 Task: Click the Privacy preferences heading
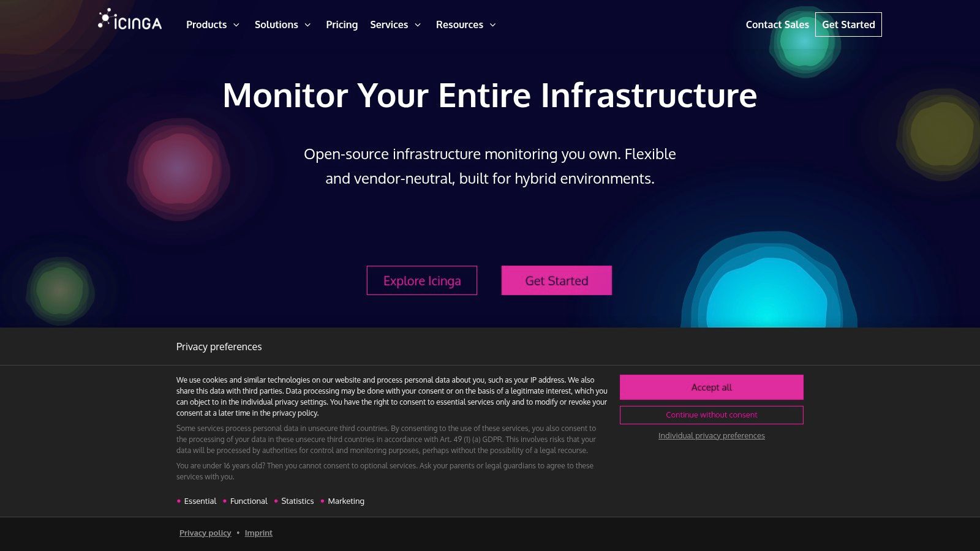pos(219,347)
